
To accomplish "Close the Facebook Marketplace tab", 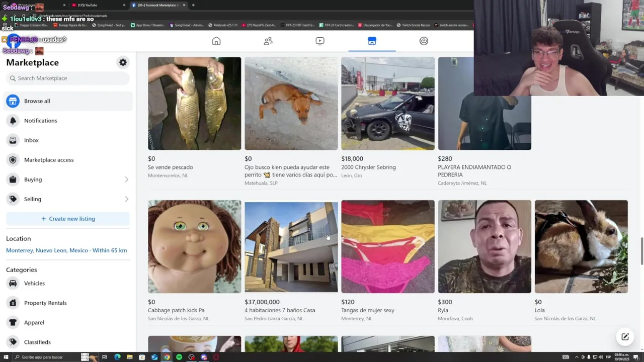I will 184,5.
